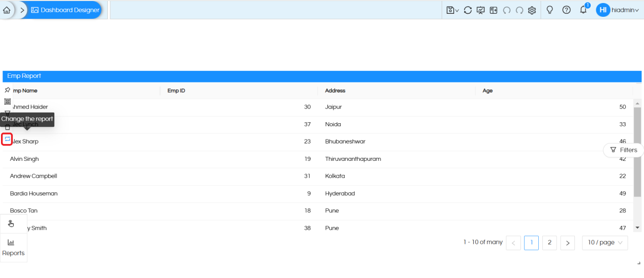Click scrollbar up arrow in table
Viewport: 644px width, 278px height.
(637, 103)
